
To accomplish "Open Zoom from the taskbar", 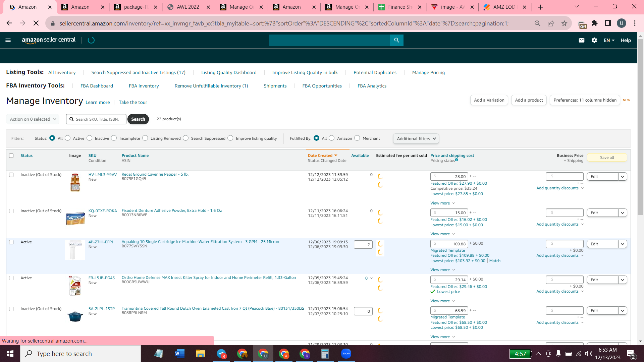I will [346, 354].
